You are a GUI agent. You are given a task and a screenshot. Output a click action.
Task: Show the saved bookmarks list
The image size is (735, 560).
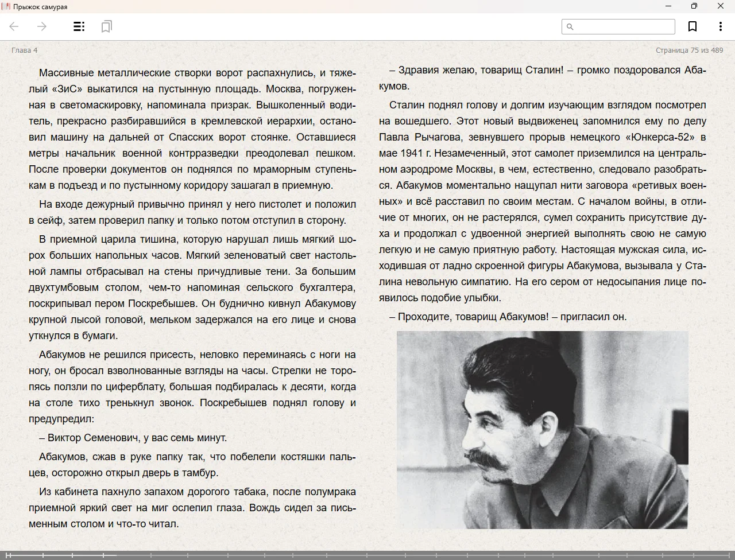(106, 26)
